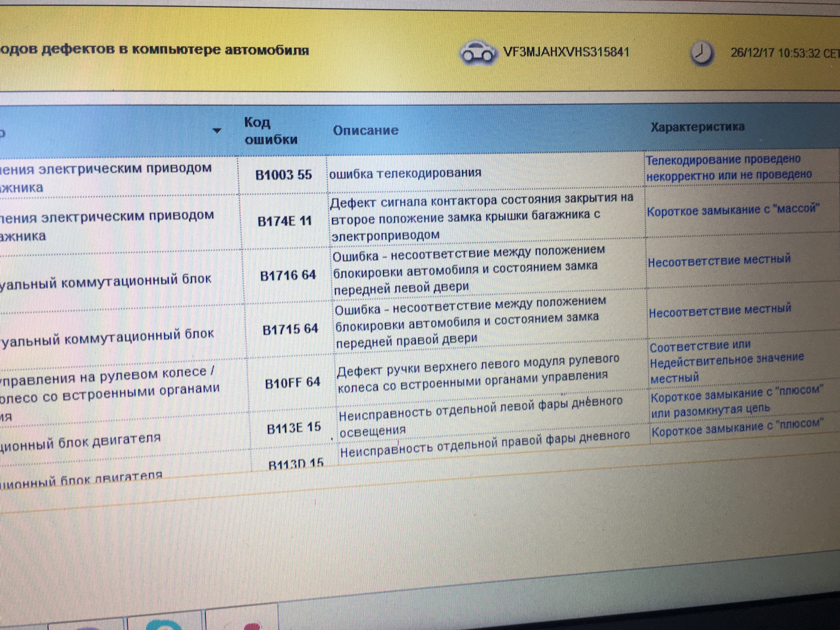Click the page title 'дефектов в компьютере автомобиля'
The height and width of the screenshot is (630, 840).
point(175,49)
